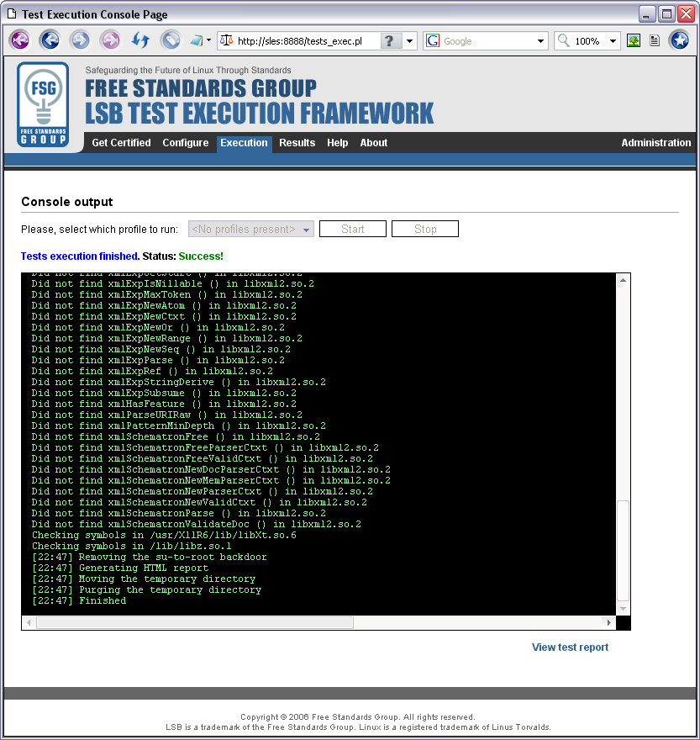700x740 pixels.
Task: Click the console scroll right arrow
Action: click(x=609, y=622)
